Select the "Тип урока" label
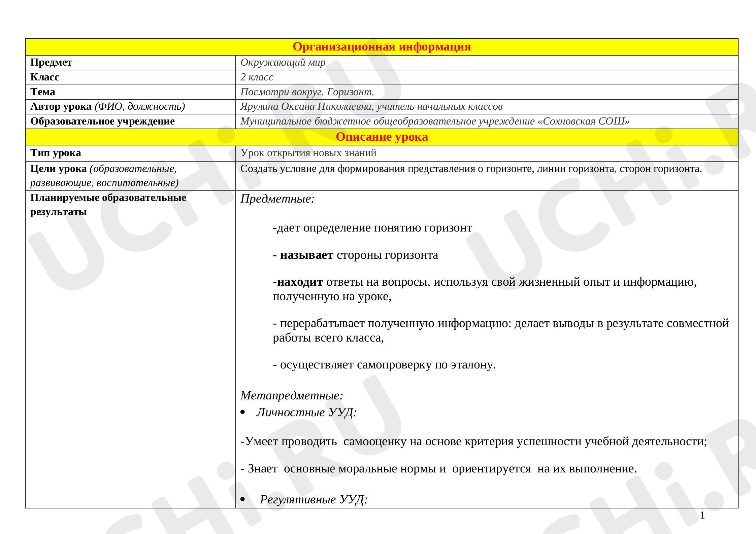The width and height of the screenshot is (756, 534). [x=56, y=153]
